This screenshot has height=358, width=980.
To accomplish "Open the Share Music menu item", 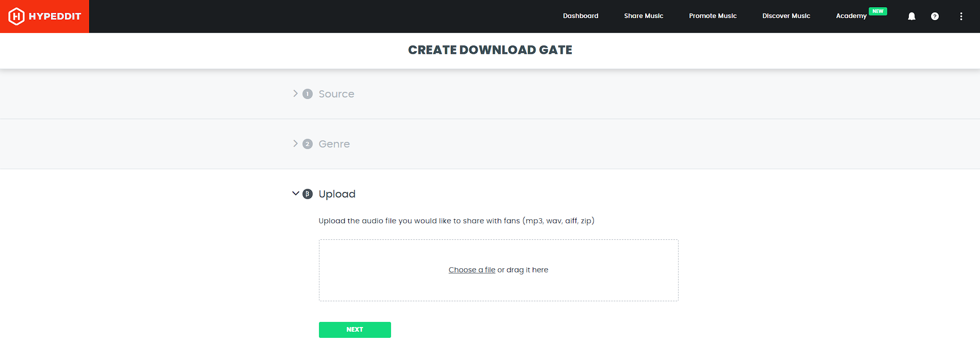I will [644, 16].
